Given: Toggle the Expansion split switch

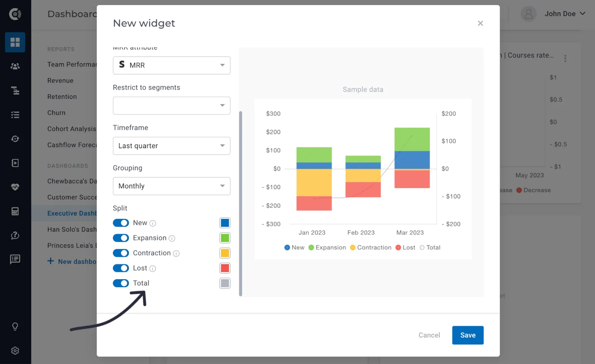Looking at the screenshot, I should (121, 238).
